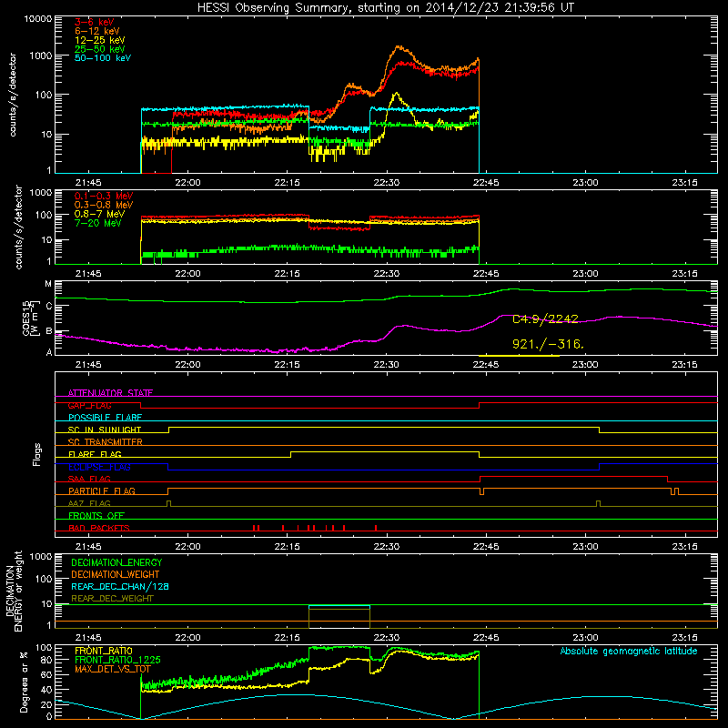Viewport: 728px width, 728px height.
Task: Click the ECLIPSE_FLAG label
Action: 99,467
